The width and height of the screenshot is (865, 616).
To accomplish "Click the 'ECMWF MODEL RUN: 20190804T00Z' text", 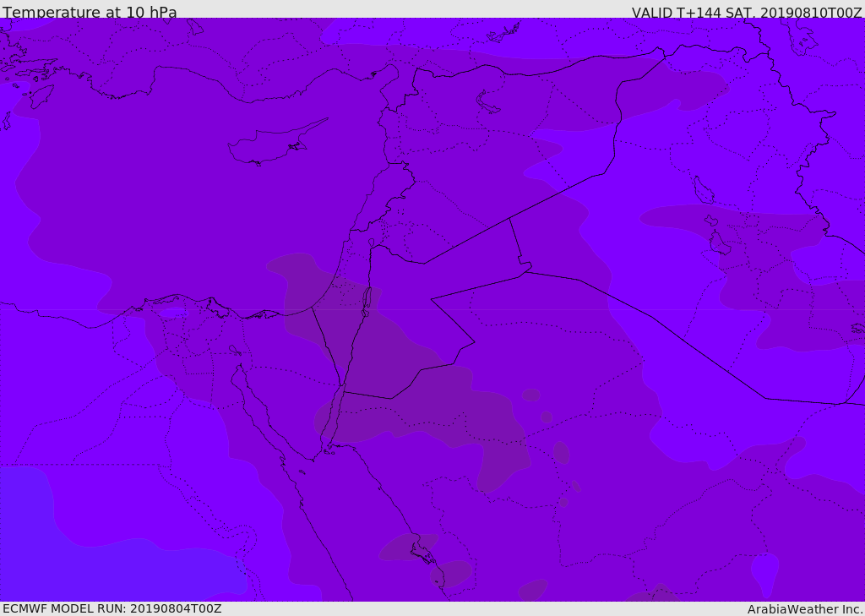I will 112,608.
